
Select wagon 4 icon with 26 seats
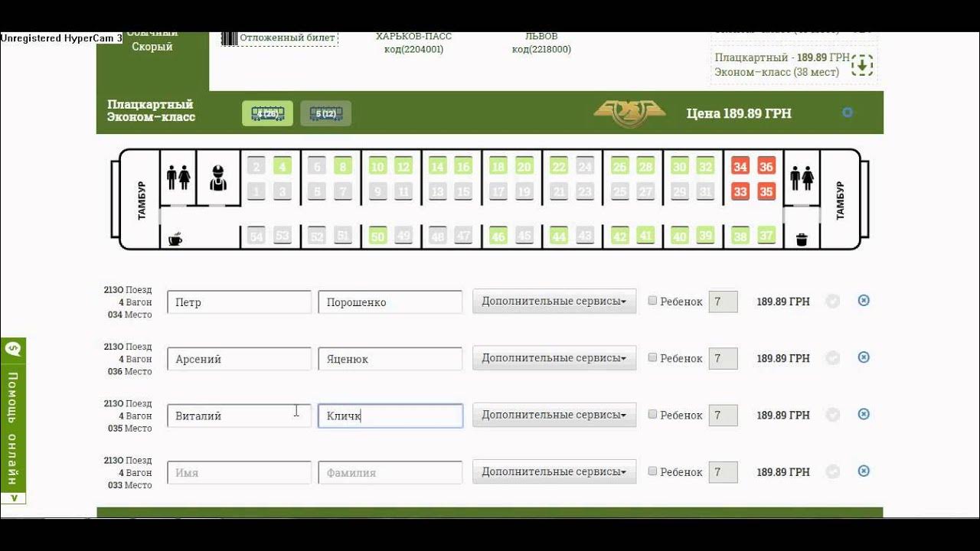tap(267, 114)
